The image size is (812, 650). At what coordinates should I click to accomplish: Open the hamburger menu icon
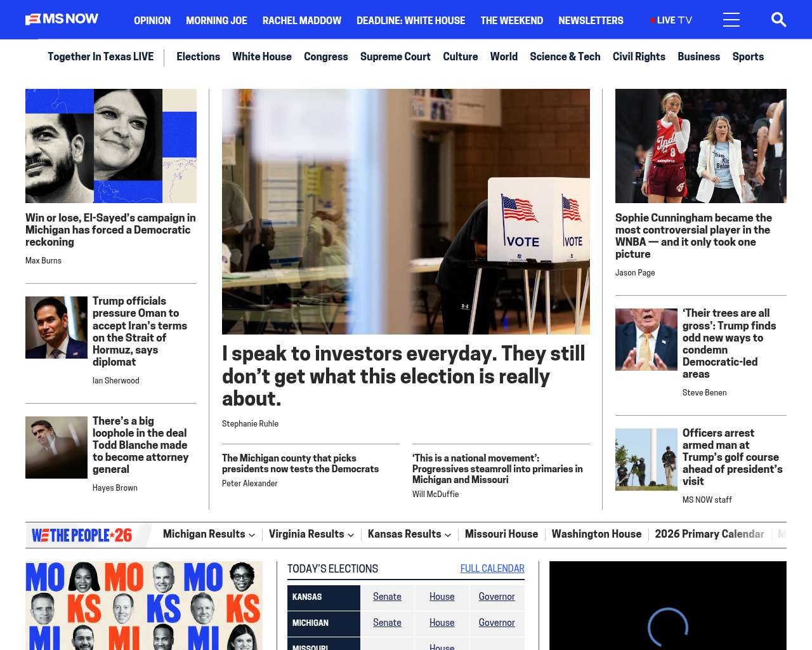click(x=731, y=20)
